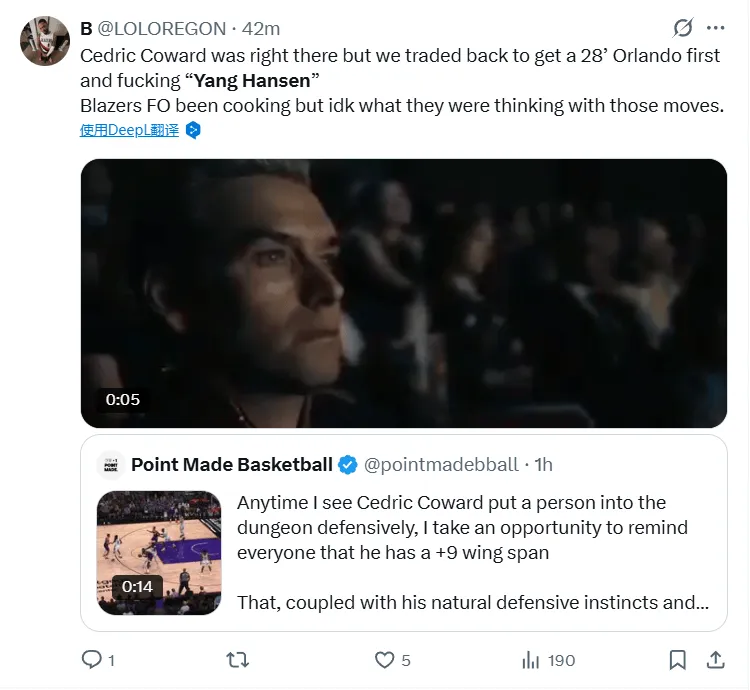
Task: Click user B's profile avatar
Action: point(46,42)
